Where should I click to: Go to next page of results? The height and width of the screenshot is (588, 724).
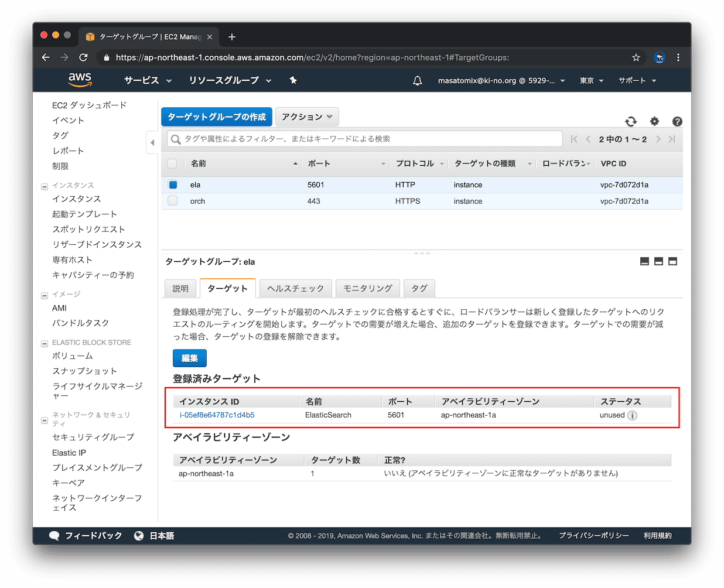(658, 139)
